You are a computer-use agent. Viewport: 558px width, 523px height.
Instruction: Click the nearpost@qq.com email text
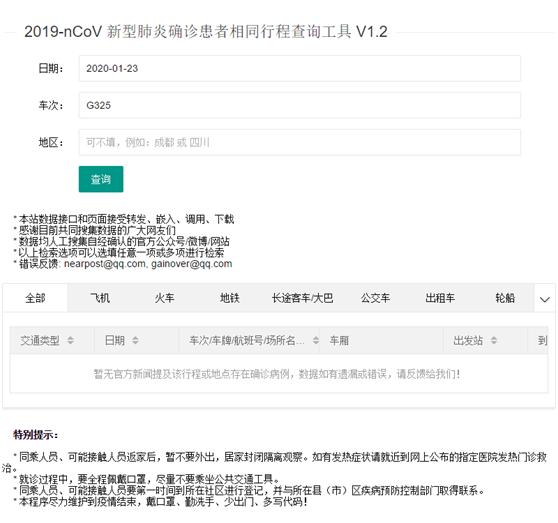click(105, 264)
